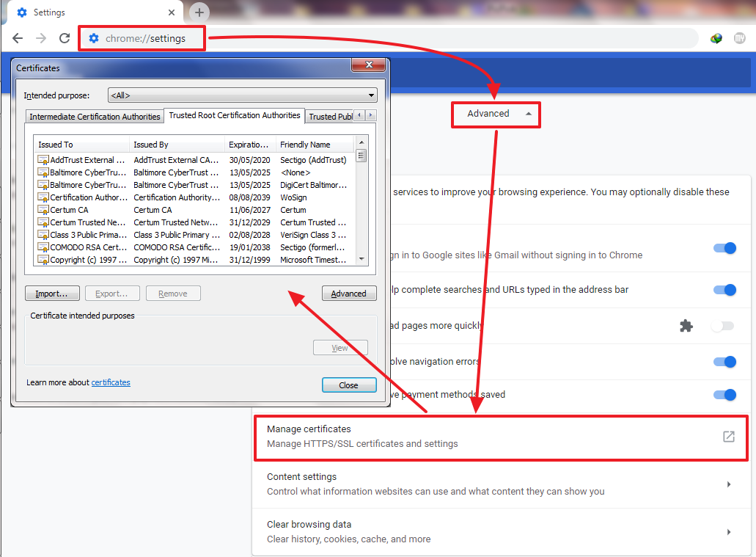Click the settings gear icon in address bar
Viewport: 756px width, 557px height.
94,38
